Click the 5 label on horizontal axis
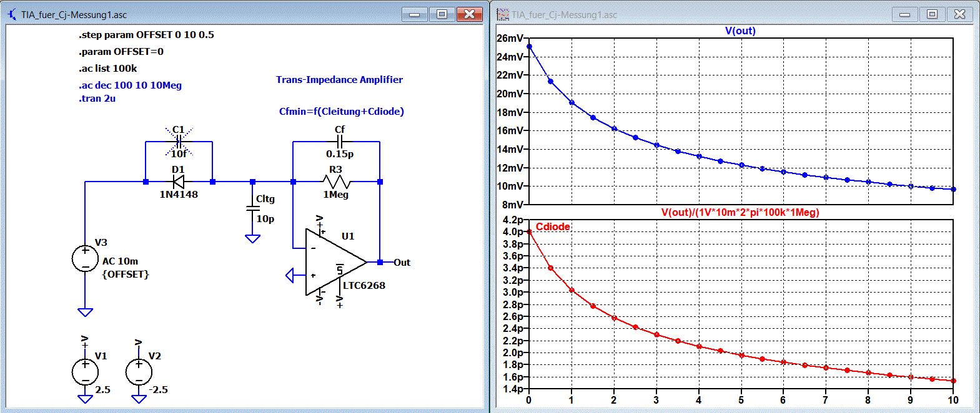Viewport: 980px width, 413px height. coord(741,400)
